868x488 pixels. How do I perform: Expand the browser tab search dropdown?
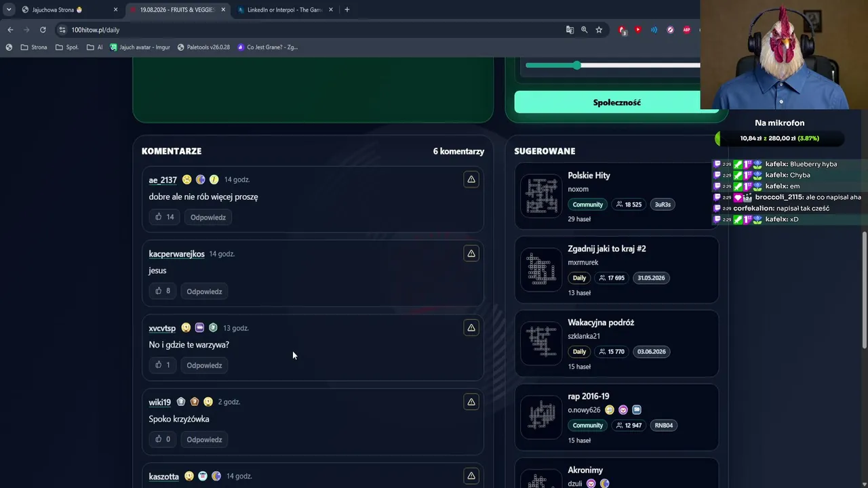tap(9, 9)
